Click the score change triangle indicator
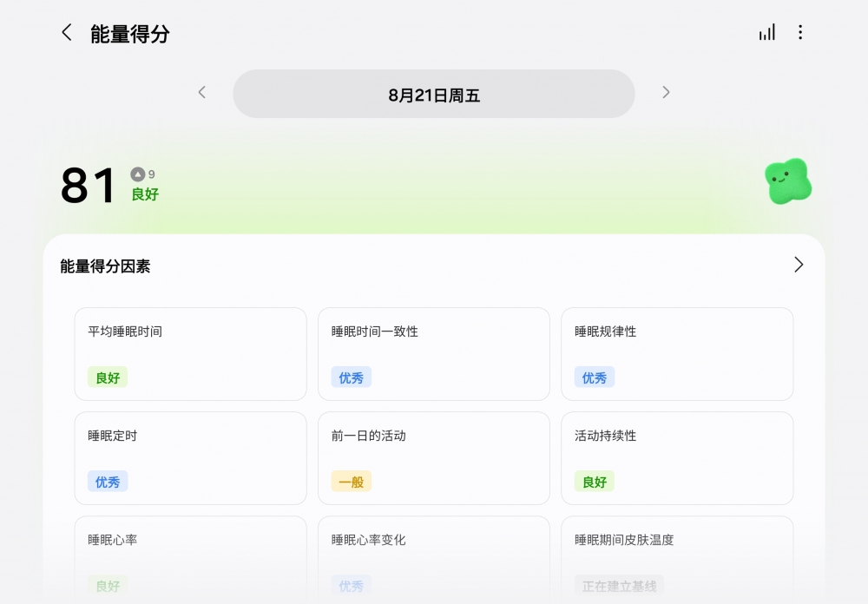Viewport: 868px width, 604px height. point(138,174)
